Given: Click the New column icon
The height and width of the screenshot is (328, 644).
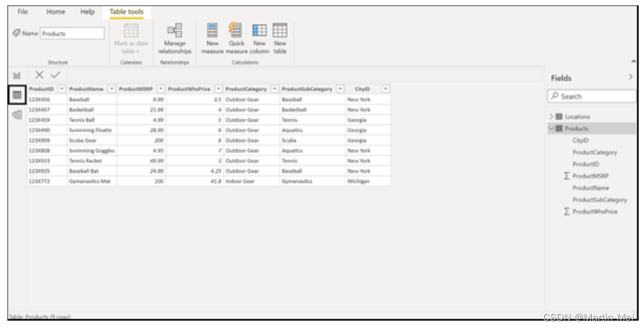Looking at the screenshot, I should pyautogui.click(x=259, y=30).
